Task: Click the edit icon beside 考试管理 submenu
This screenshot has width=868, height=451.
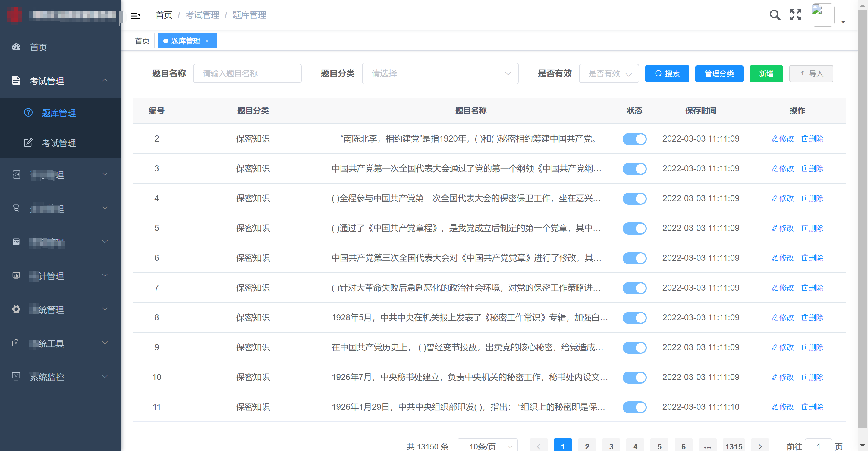Action: [x=28, y=143]
